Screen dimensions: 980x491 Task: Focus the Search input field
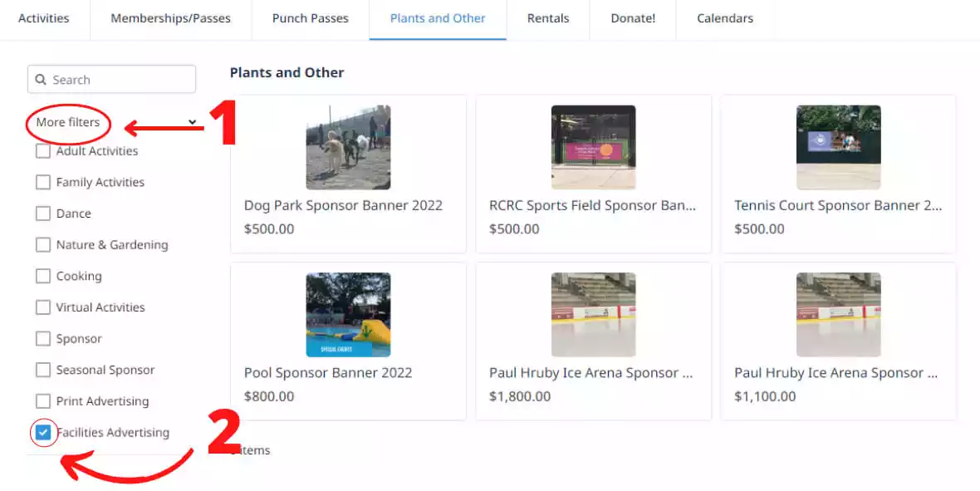(x=112, y=80)
